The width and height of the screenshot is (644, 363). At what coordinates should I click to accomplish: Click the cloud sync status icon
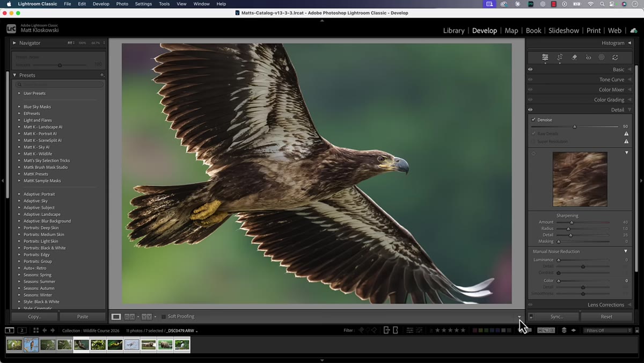coord(634,31)
